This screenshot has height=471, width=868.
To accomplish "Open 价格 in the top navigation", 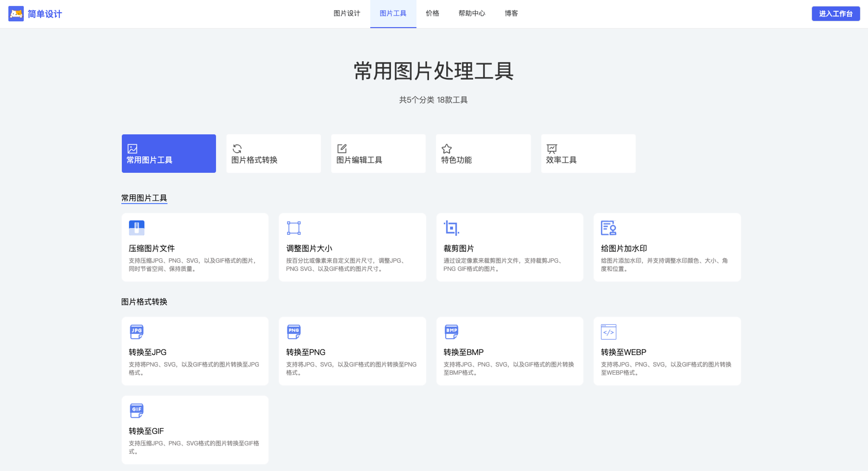I will click(x=432, y=13).
